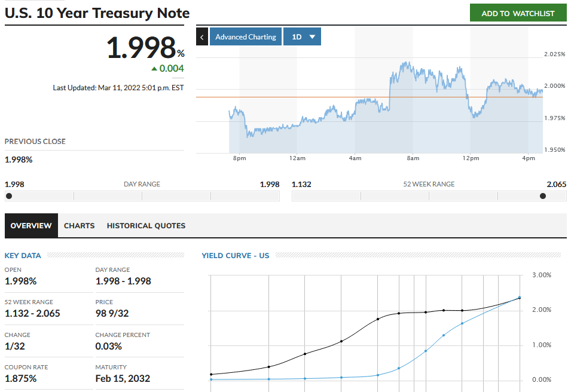Click the Change value 1/32

14,346
